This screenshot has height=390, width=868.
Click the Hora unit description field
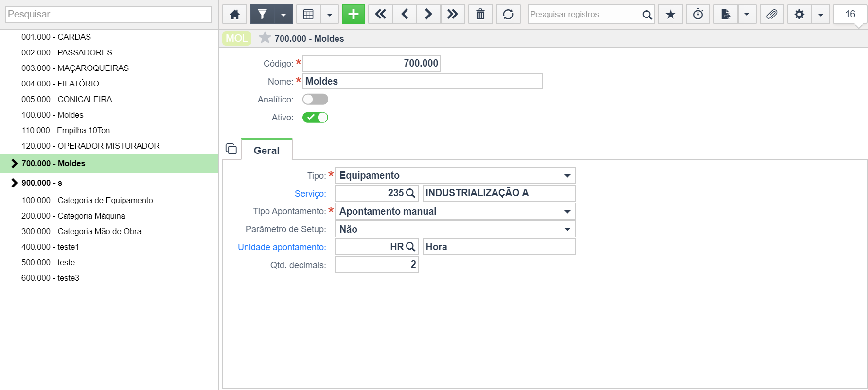499,247
